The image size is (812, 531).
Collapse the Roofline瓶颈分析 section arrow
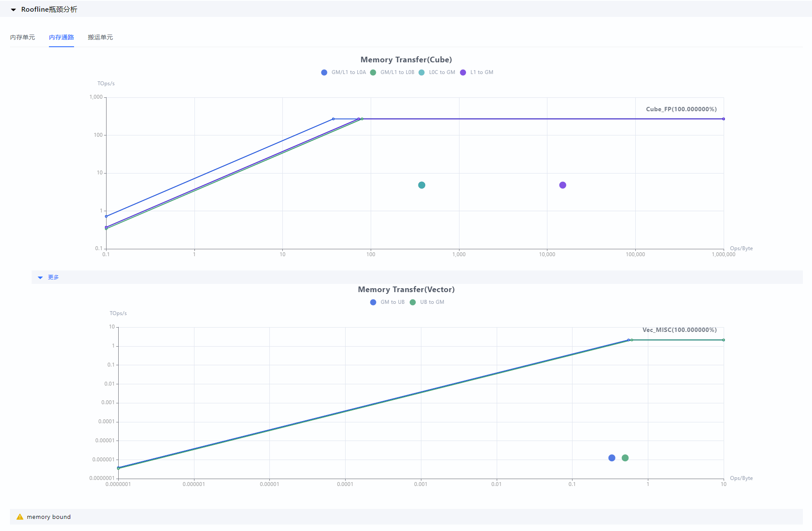tap(13, 10)
